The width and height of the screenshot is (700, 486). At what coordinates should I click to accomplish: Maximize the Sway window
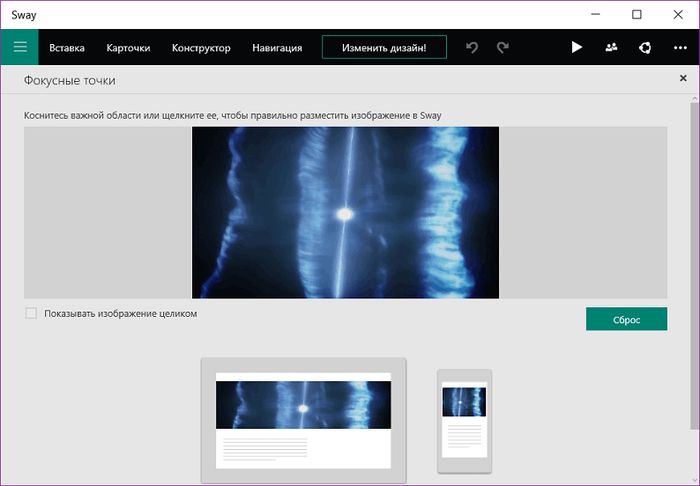pyautogui.click(x=637, y=15)
